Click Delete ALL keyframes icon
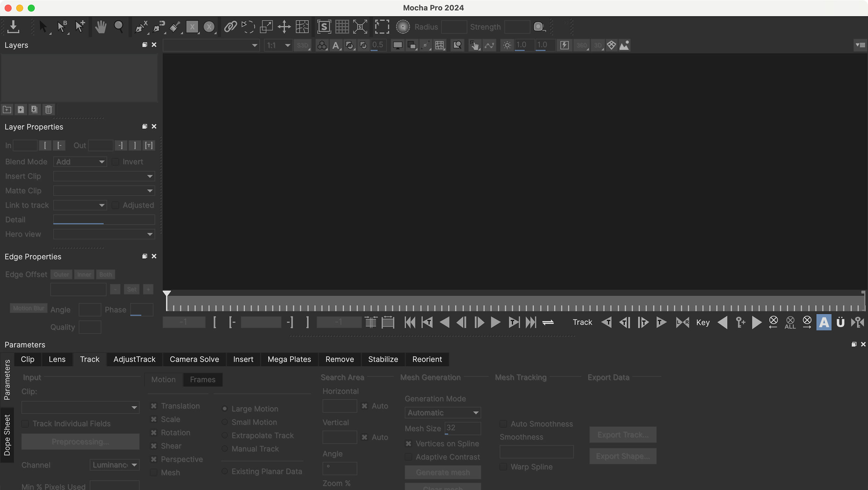This screenshot has width=868, height=490. tap(790, 322)
